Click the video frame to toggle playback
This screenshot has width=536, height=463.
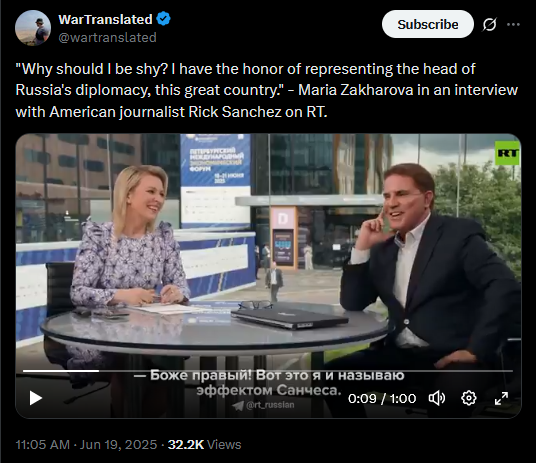click(x=268, y=251)
